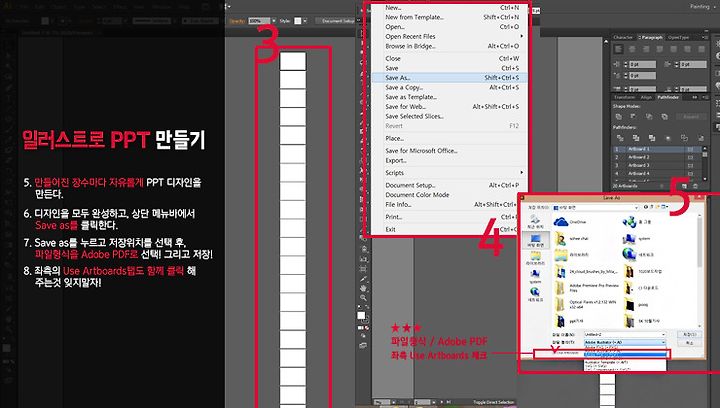Pick the highlighted Adobe PDF format option
720x408 pixels.
point(625,355)
